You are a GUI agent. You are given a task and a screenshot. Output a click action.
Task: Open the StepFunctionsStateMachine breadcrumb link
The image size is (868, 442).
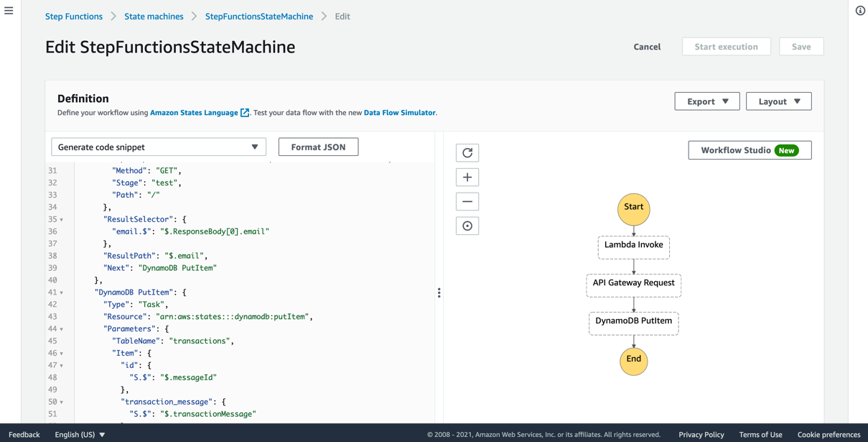click(259, 17)
